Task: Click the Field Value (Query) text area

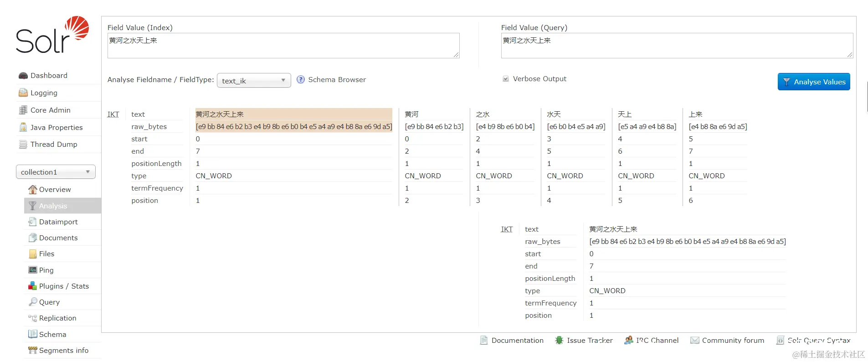Action: click(677, 46)
